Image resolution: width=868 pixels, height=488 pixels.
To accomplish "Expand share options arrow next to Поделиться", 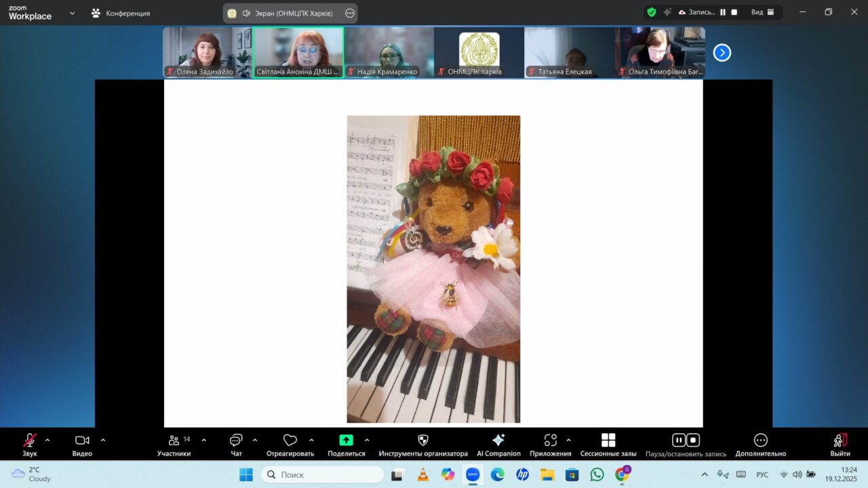I will [x=367, y=440].
